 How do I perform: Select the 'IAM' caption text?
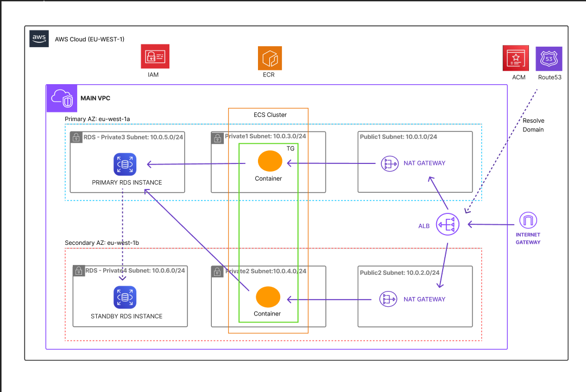point(153,75)
